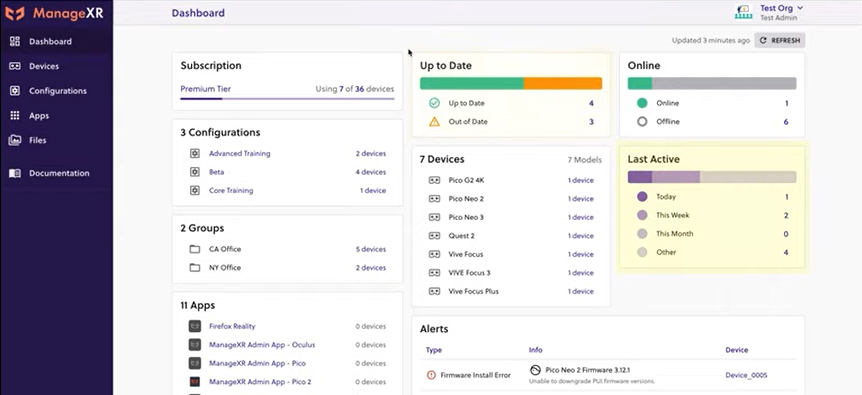Click the Premium Tier subscription link
The image size is (862, 395).
(206, 88)
